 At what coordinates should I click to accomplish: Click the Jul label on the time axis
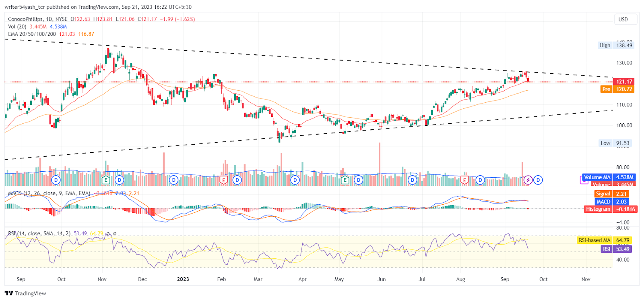pyautogui.click(x=422, y=279)
